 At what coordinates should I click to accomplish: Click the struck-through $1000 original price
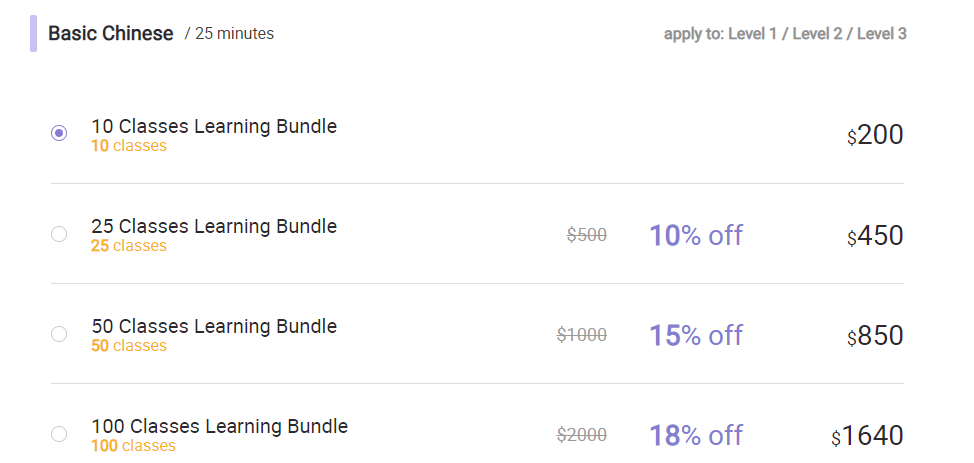point(582,335)
